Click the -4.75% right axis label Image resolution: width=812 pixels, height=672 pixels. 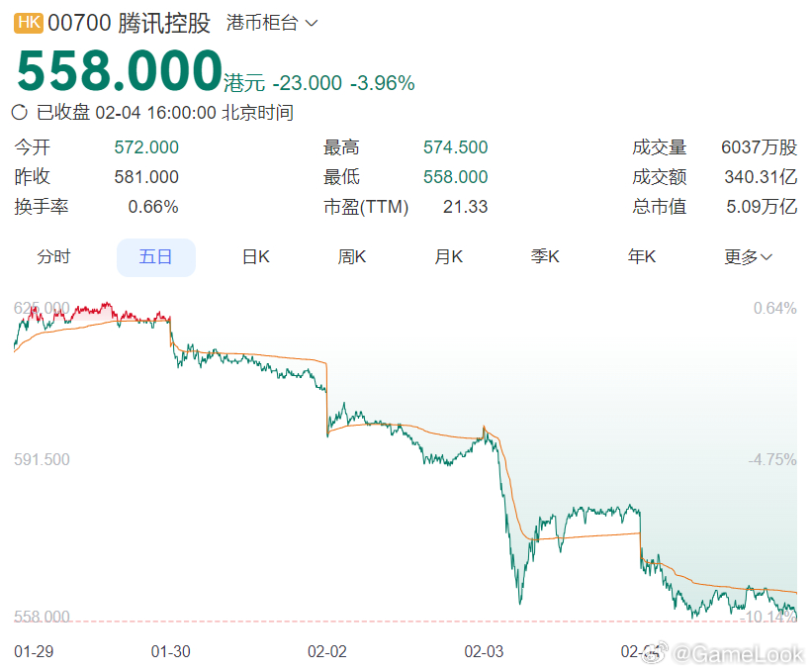click(x=772, y=459)
